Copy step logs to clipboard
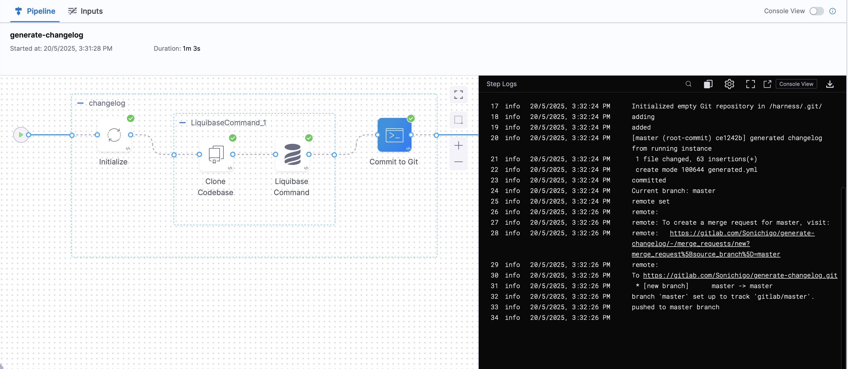 (x=708, y=84)
